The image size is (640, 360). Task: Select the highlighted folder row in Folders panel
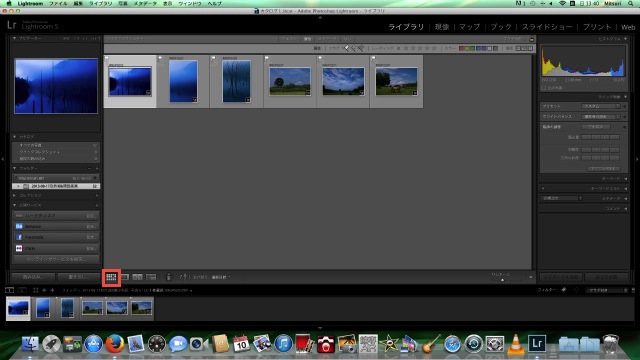point(56,186)
